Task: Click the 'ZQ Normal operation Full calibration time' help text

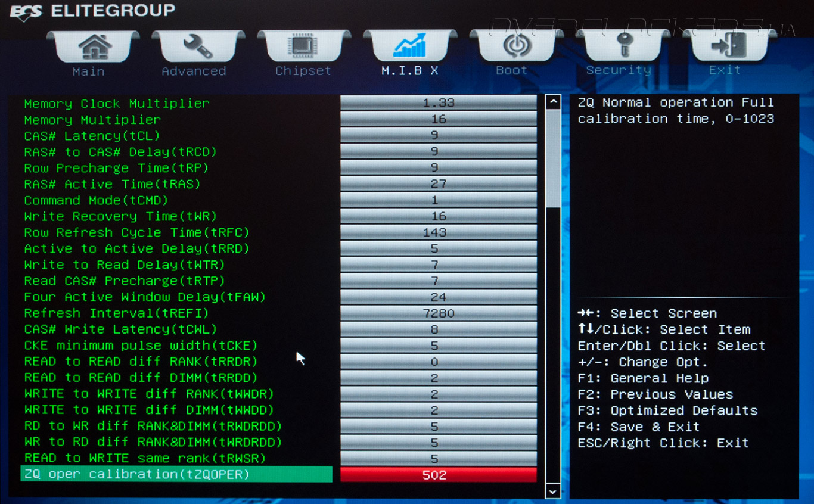Action: click(676, 110)
